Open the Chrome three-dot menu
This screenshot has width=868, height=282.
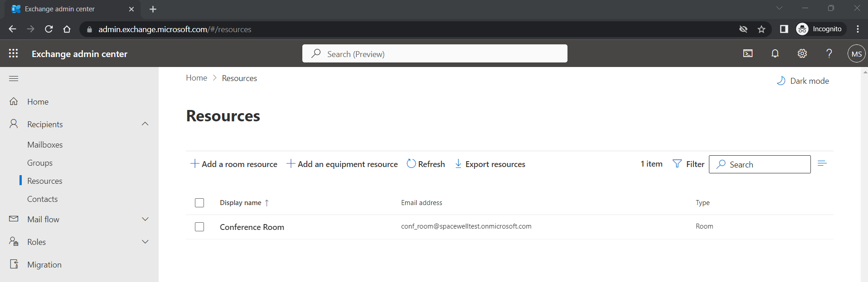(x=858, y=29)
